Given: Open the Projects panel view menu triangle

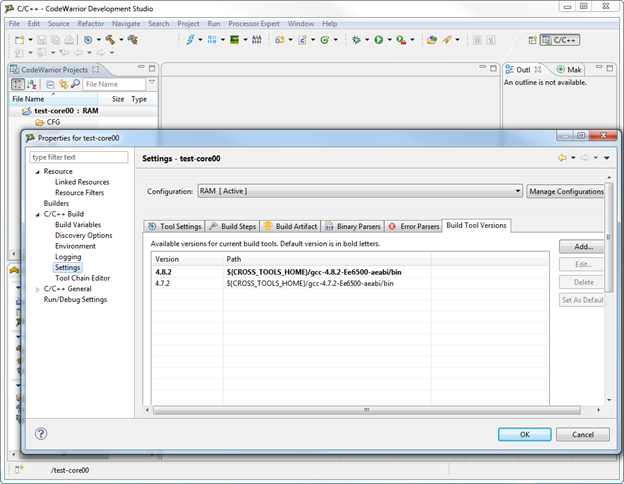Looking at the screenshot, I should [x=152, y=82].
